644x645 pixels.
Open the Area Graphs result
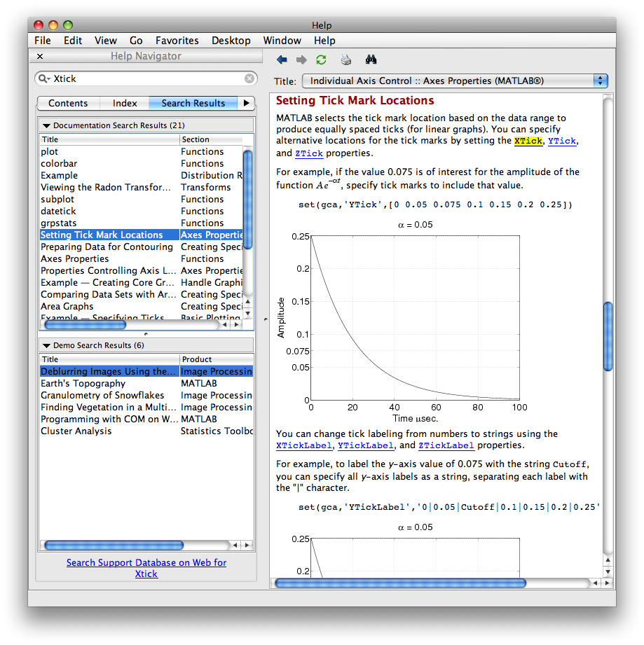point(141,307)
